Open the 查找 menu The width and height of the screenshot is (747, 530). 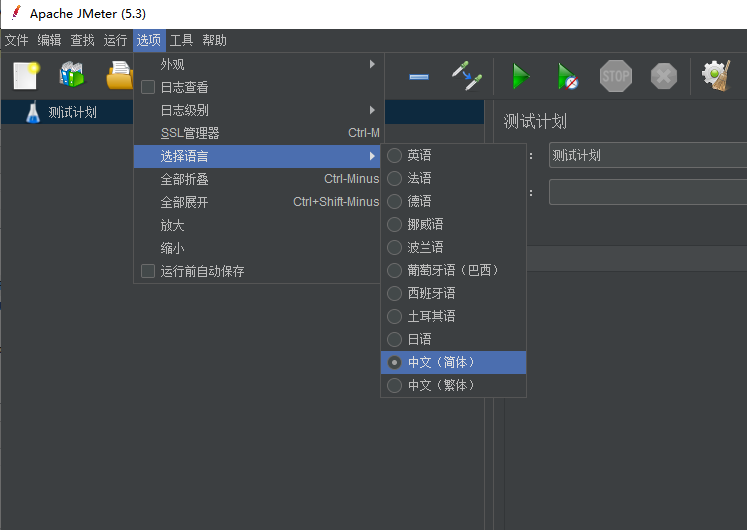[82, 40]
